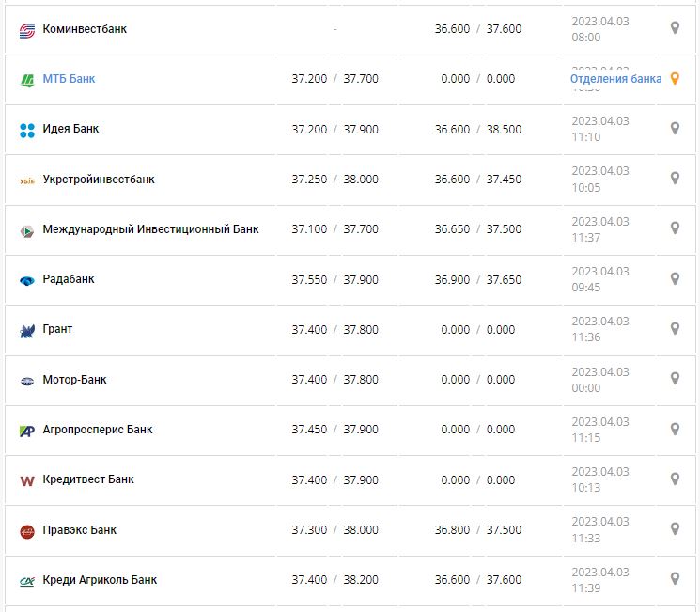This screenshot has height=612, width=700.
Task: Click the Идея Банк logo icon
Action: (27, 130)
